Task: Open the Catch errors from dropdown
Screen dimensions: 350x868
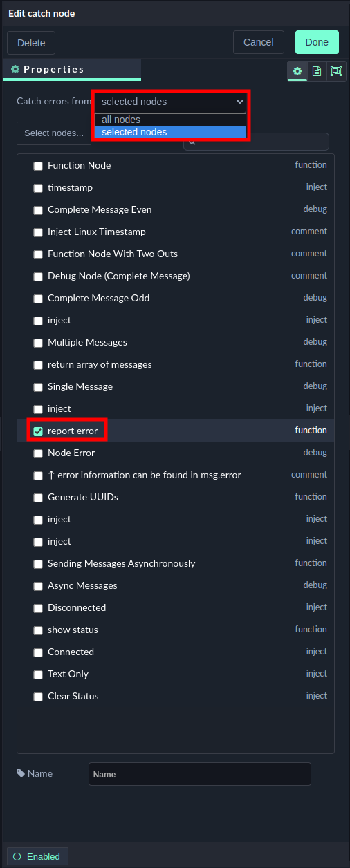Action: point(171,102)
